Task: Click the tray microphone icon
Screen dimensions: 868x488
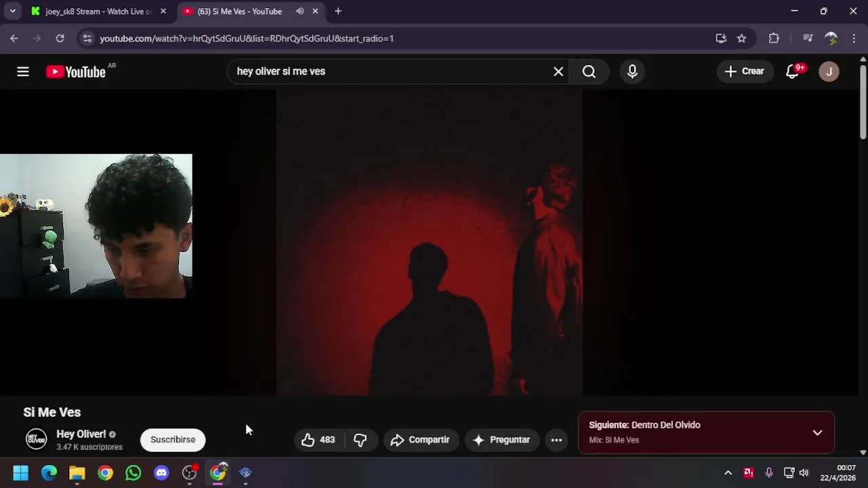Action: pyautogui.click(x=768, y=473)
